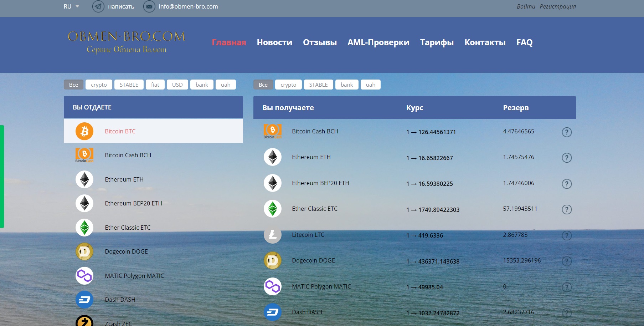Select bank filter above receive table
Screen dimensions: 644x326
click(347, 85)
